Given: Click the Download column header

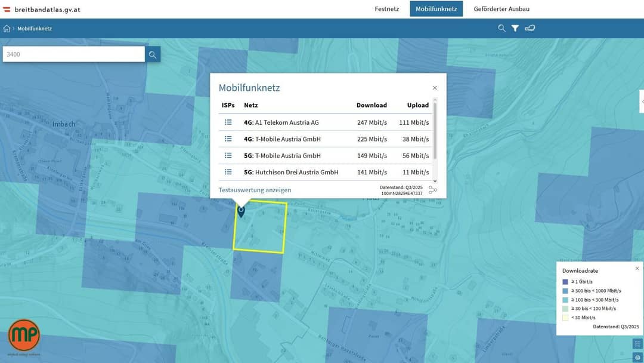Looking at the screenshot, I should (x=371, y=105).
